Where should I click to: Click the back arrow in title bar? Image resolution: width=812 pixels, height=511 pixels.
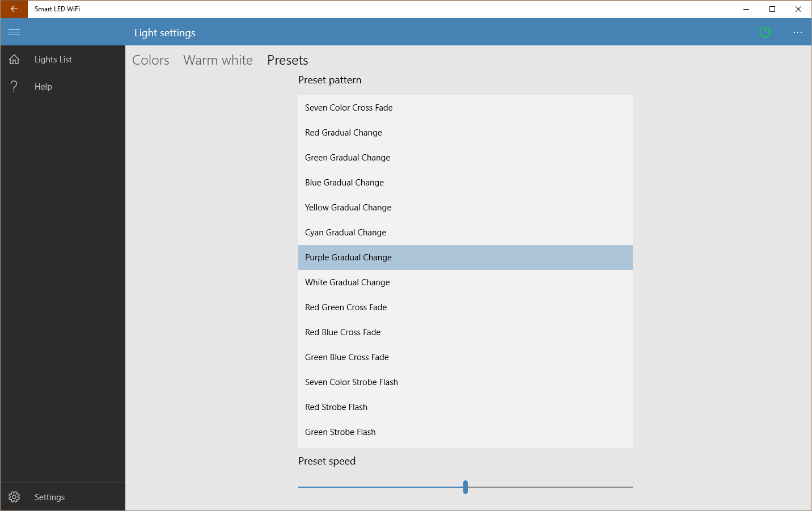coord(14,9)
